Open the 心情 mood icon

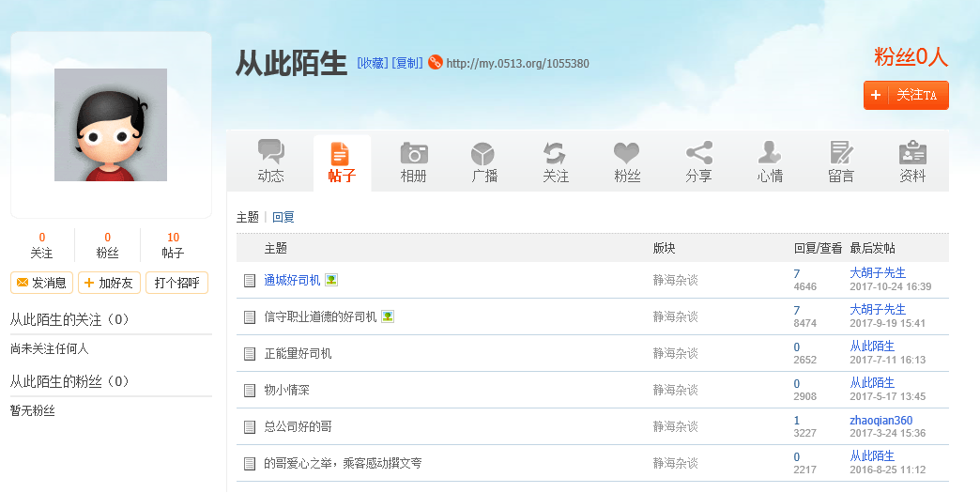[770, 153]
